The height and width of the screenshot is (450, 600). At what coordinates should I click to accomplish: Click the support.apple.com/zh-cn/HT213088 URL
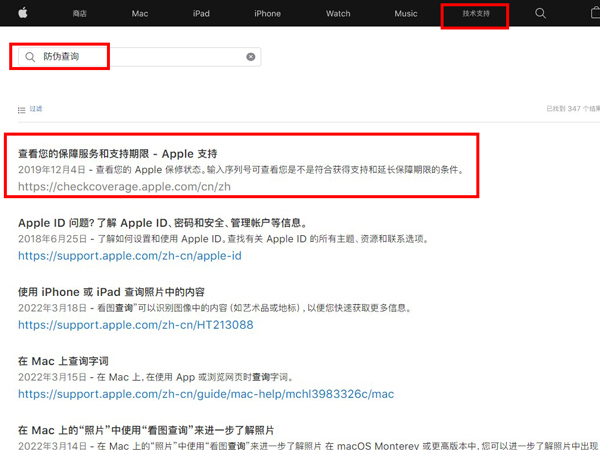tap(135, 325)
